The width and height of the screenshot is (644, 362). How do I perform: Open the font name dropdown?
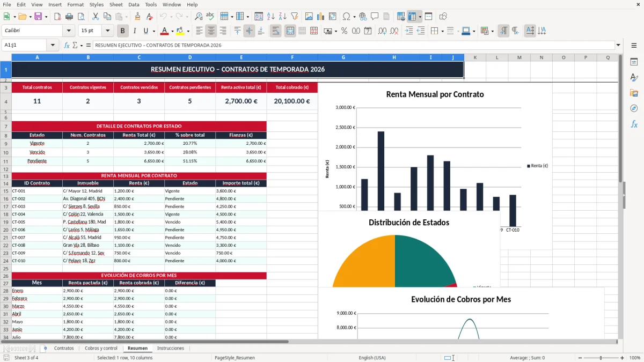pos(69,31)
